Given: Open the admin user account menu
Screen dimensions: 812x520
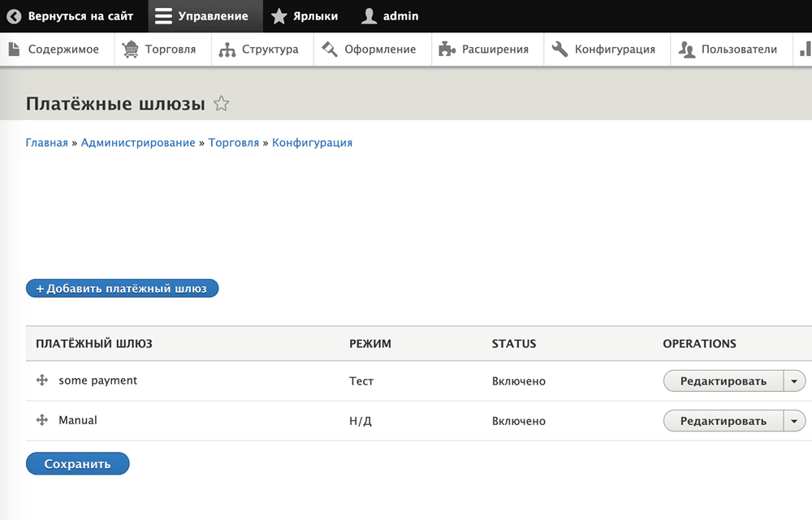Looking at the screenshot, I should coord(391,16).
